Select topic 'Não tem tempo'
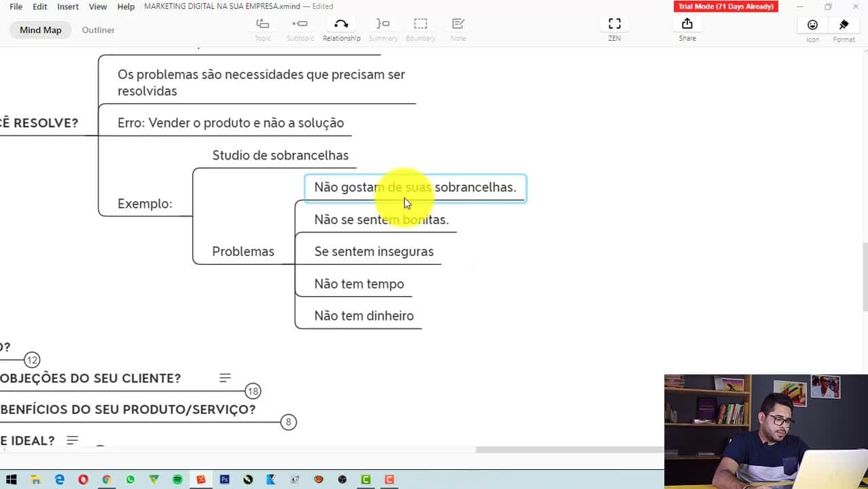868x489 pixels. (x=359, y=284)
